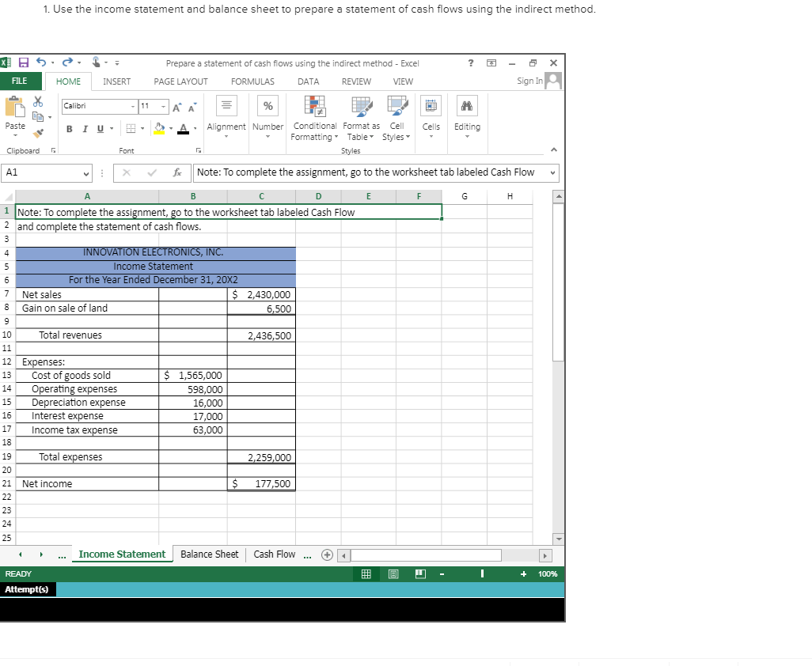Image resolution: width=812 pixels, height=666 pixels.
Task: Toggle bold formatting on selected cell
Action: [70, 129]
